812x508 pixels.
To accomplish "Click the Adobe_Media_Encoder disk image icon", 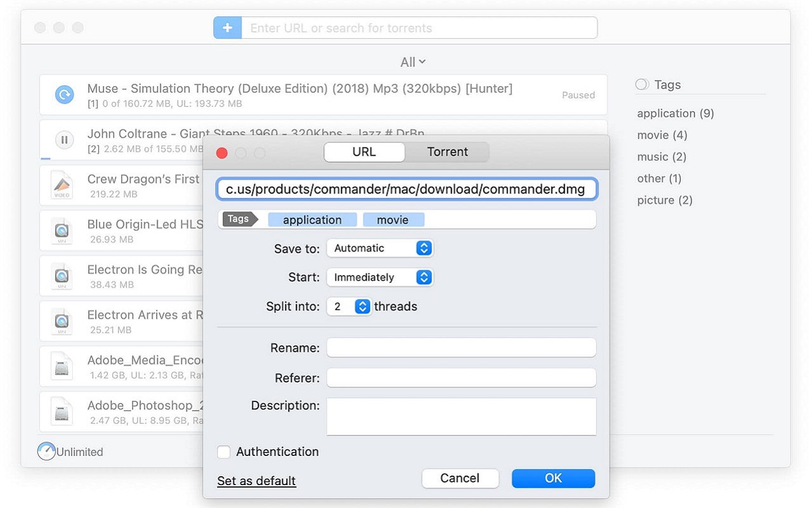I will point(62,366).
